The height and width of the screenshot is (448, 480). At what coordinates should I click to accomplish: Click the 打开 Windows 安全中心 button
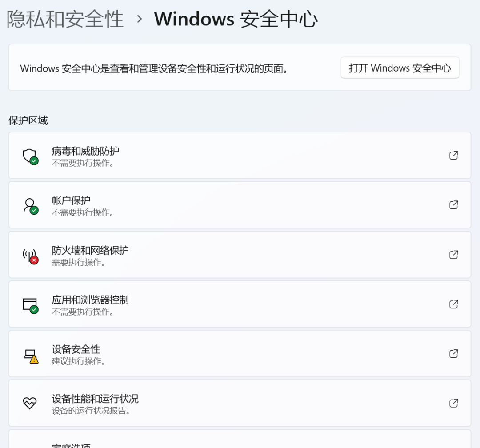point(400,68)
